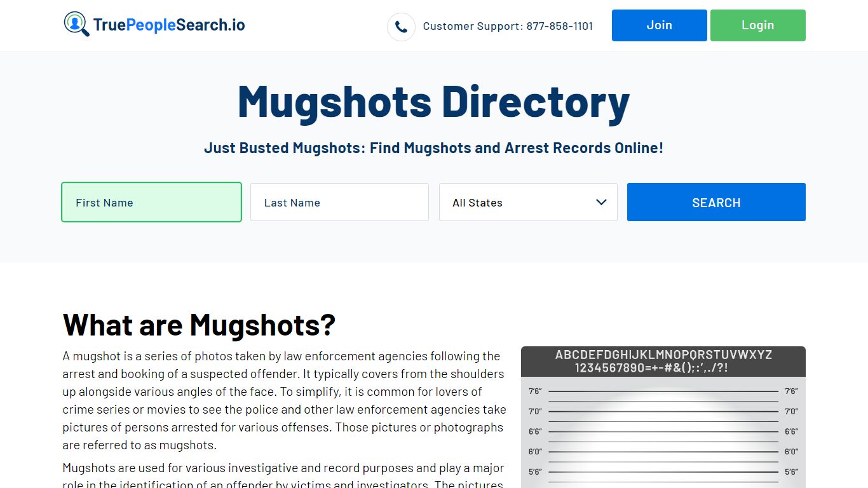The image size is (868, 488).
Task: Click the paragraph starting 'A mugshot is a series'
Action: [x=285, y=400]
